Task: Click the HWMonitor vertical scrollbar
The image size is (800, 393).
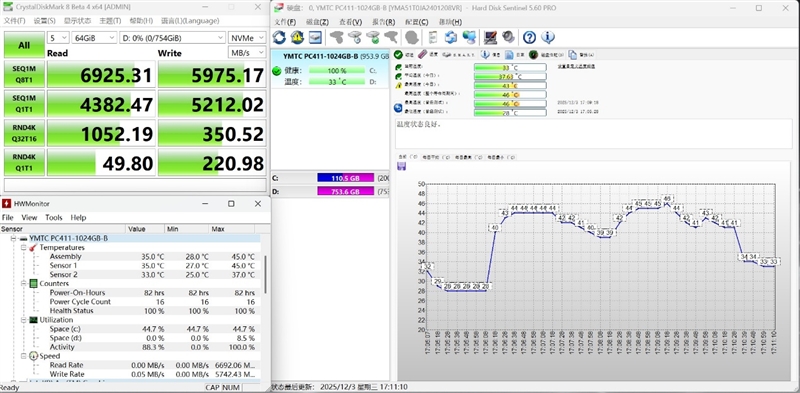Action: click(x=265, y=275)
